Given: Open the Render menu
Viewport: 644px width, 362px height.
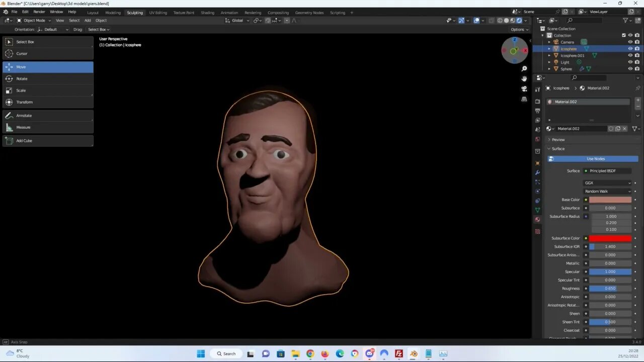Looking at the screenshot, I should (39, 12).
